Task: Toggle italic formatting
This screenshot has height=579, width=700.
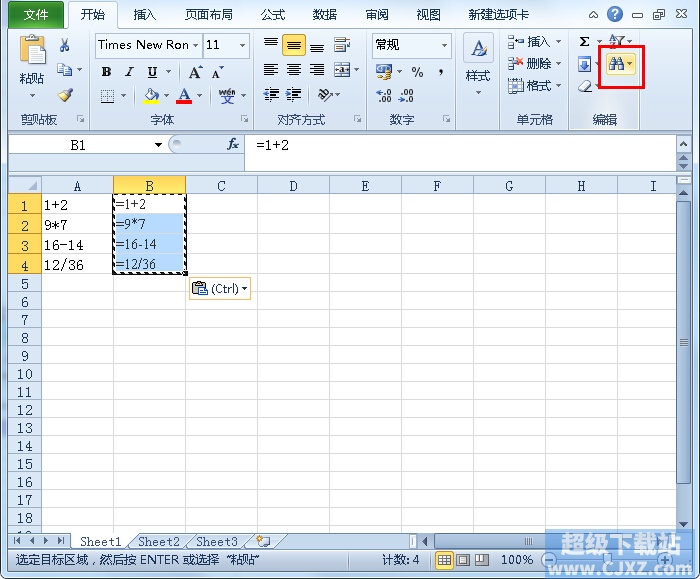Action: (x=129, y=72)
